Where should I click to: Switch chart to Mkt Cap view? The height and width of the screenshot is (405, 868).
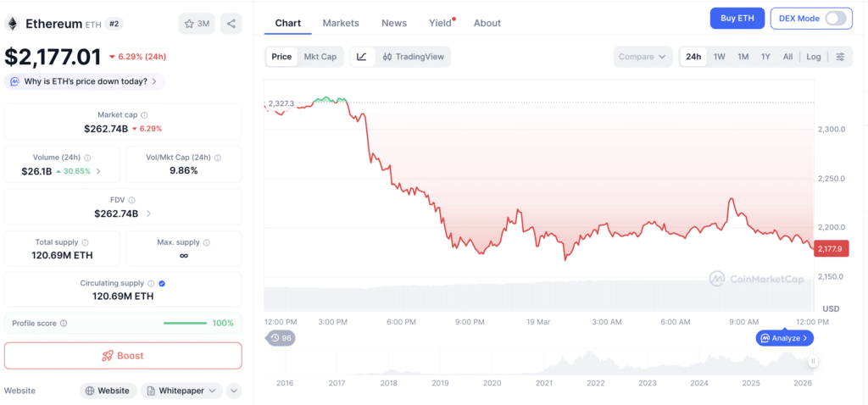(320, 57)
